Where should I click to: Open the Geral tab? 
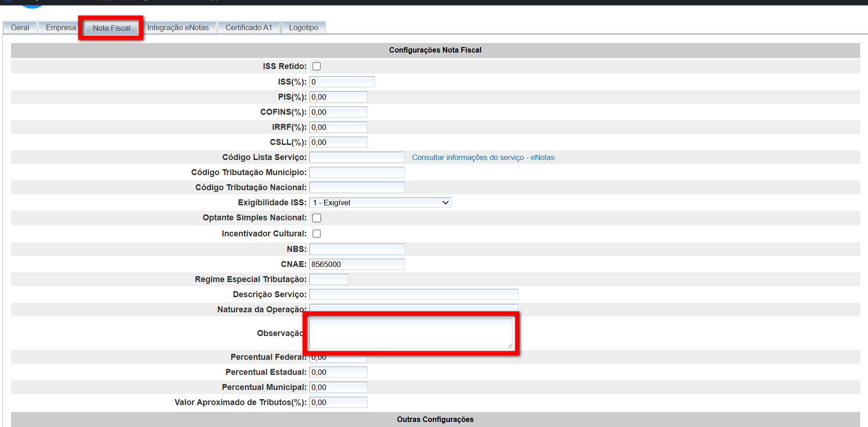point(20,27)
